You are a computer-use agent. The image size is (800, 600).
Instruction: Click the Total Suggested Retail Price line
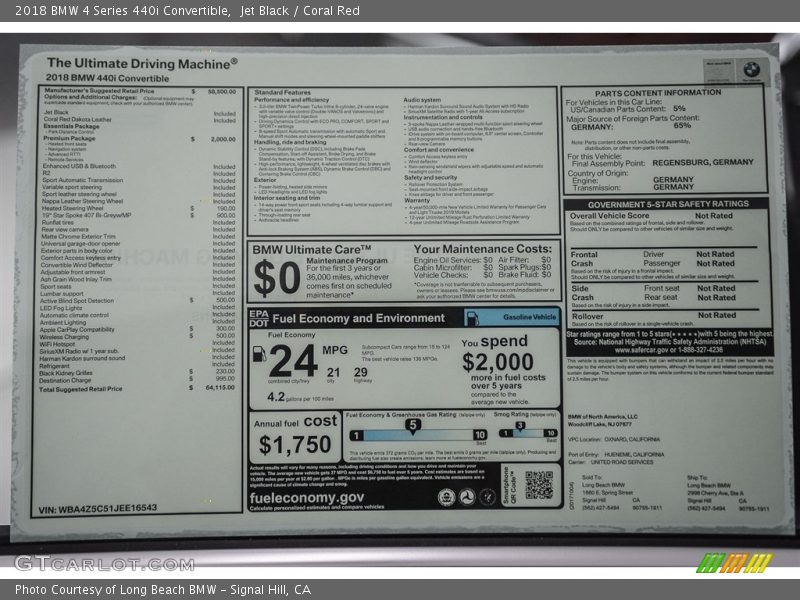point(80,389)
